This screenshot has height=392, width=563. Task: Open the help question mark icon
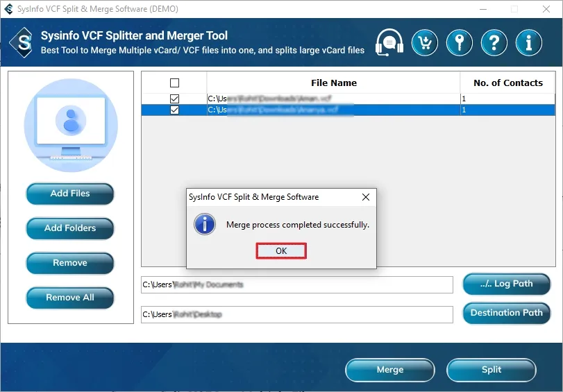coord(494,43)
